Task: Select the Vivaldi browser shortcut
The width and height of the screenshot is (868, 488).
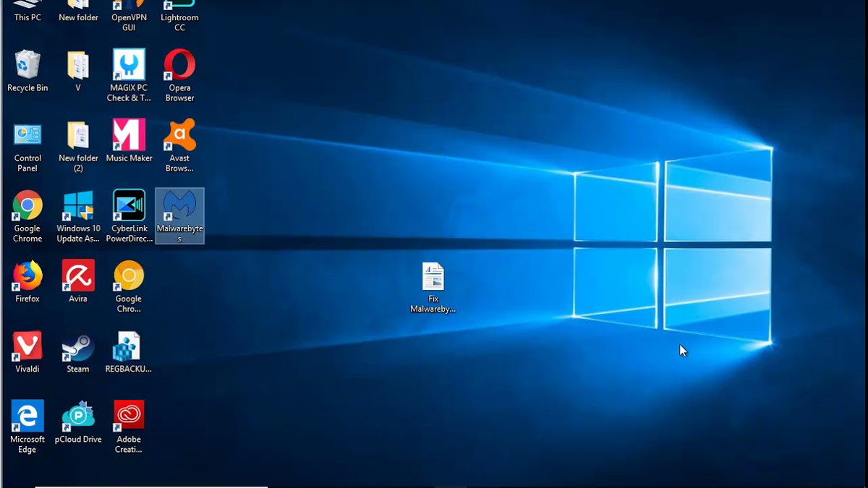Action: tap(27, 346)
